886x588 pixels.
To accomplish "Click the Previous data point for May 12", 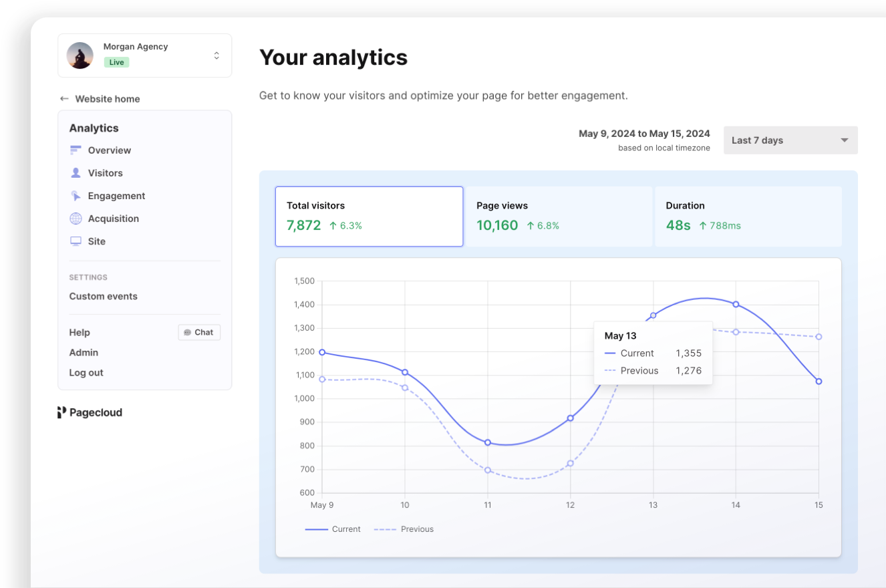I will click(x=570, y=463).
